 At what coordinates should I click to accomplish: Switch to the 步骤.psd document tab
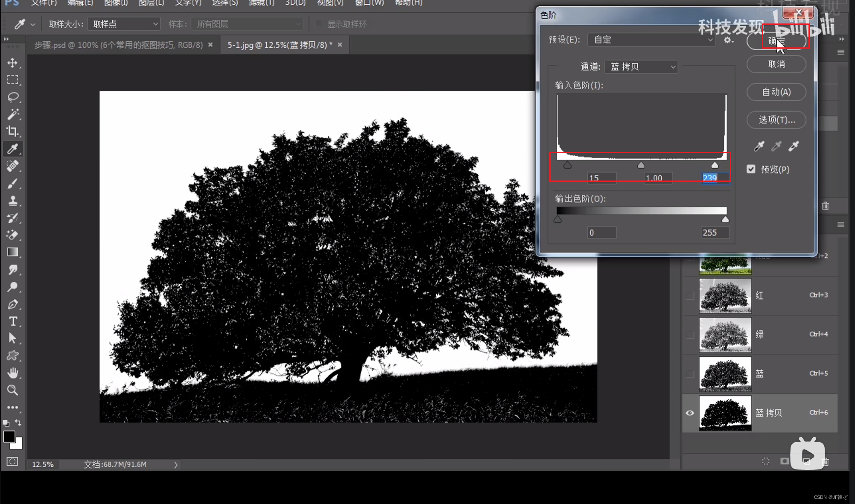(x=118, y=45)
